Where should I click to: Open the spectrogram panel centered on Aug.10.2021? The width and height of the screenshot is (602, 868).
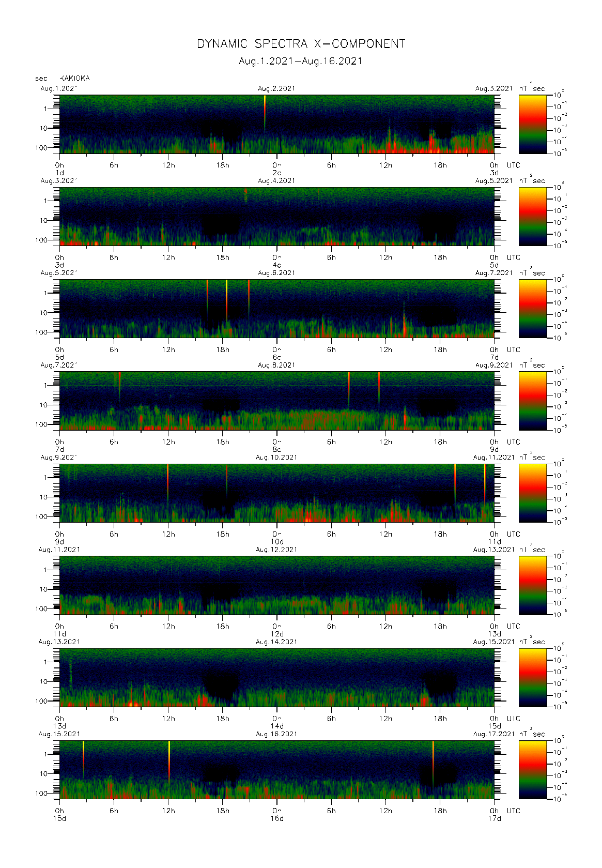(277, 493)
